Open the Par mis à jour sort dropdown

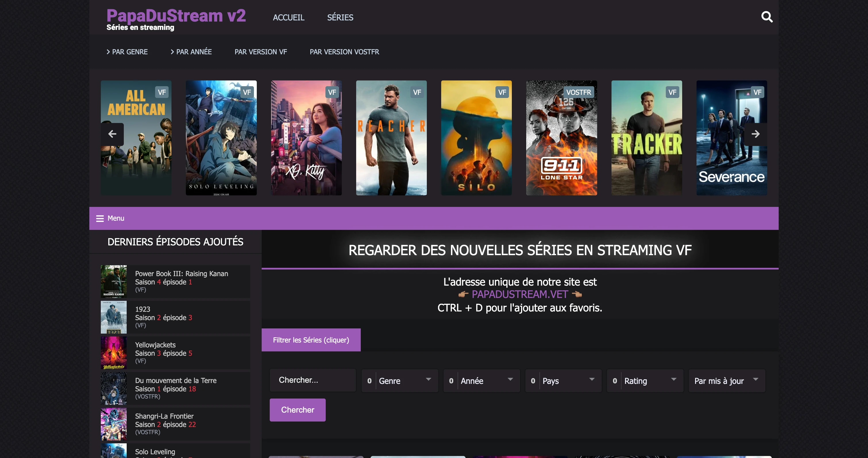click(727, 381)
